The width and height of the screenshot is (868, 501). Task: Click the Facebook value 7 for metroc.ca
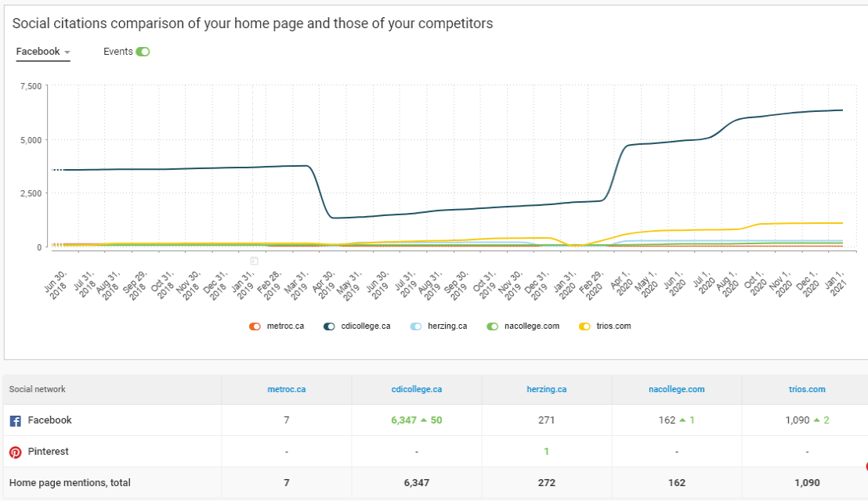coord(286,420)
